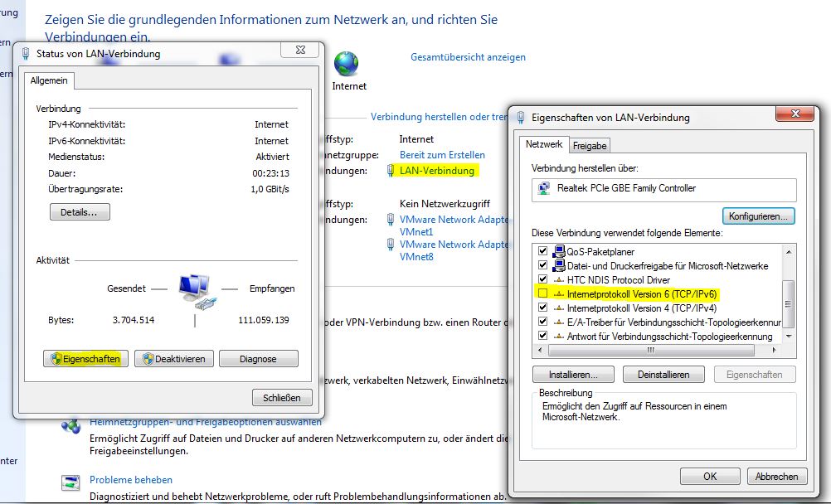
Task: Click the LAN-Verbindung plug icon in network list
Action: click(391, 171)
